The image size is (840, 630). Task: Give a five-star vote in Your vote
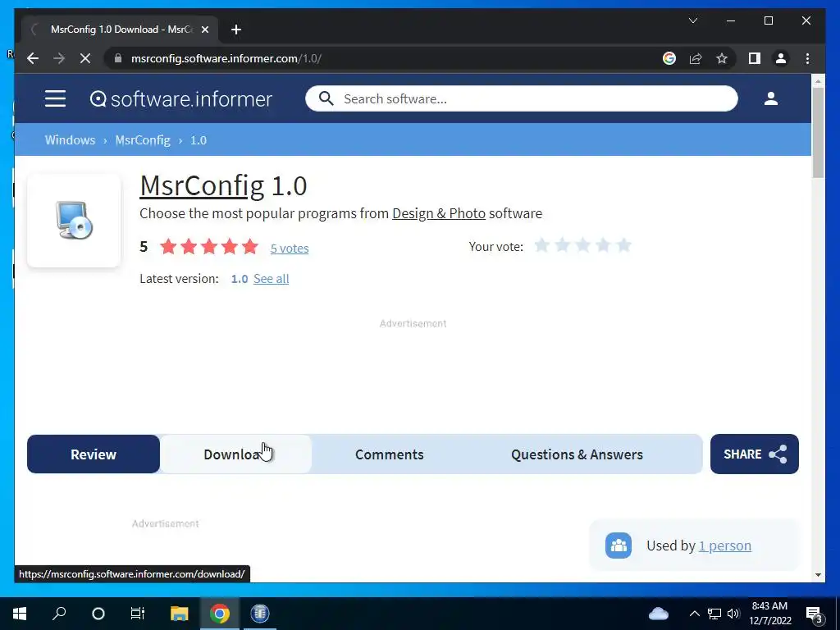click(x=623, y=245)
